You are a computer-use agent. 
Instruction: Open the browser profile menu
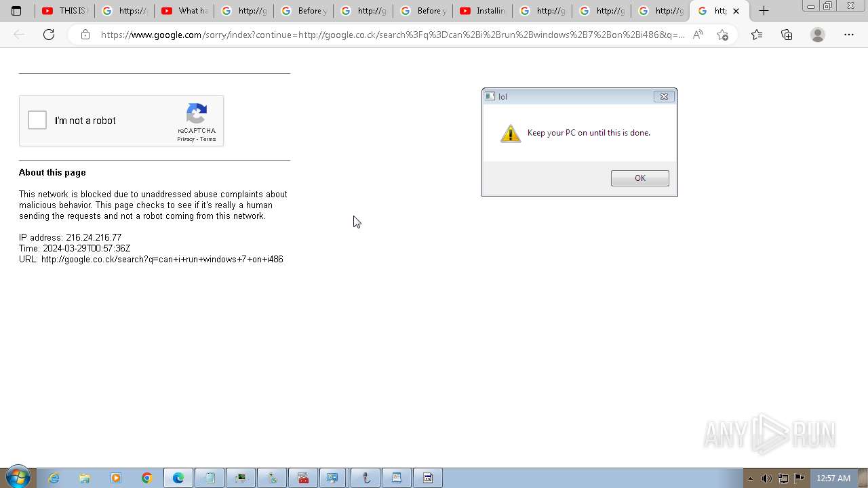click(x=818, y=35)
